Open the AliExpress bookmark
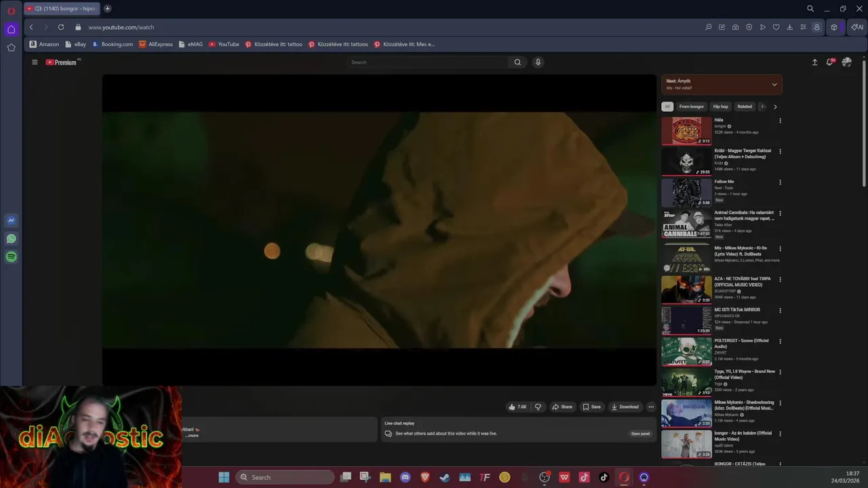 156,44
